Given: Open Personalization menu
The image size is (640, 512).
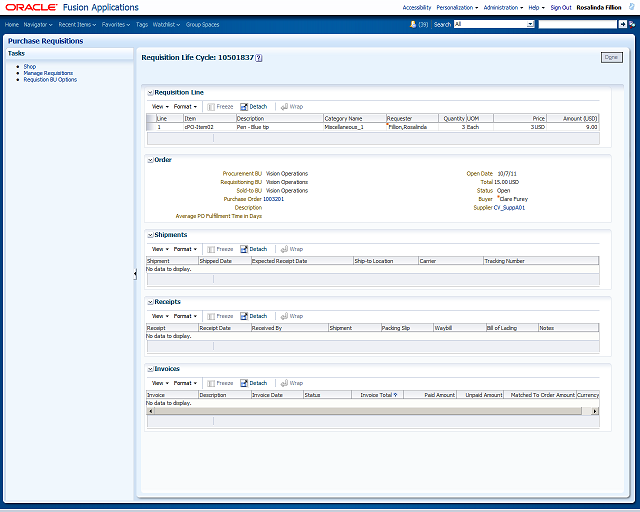Looking at the screenshot, I should click(x=457, y=8).
